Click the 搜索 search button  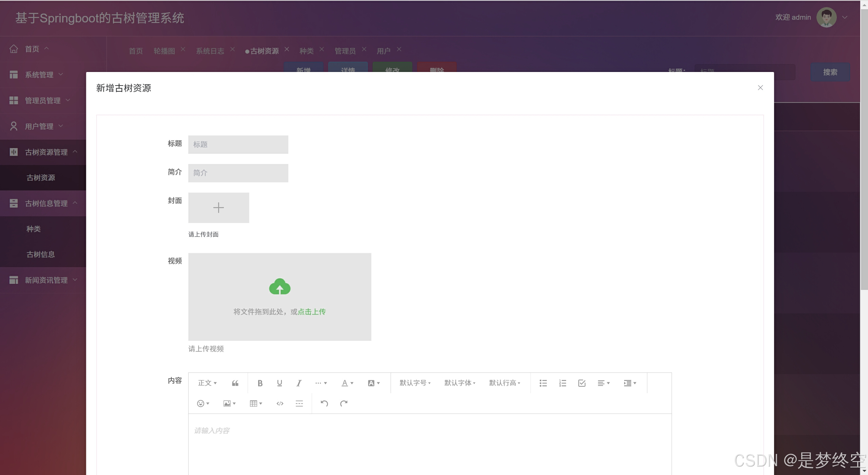tap(830, 72)
